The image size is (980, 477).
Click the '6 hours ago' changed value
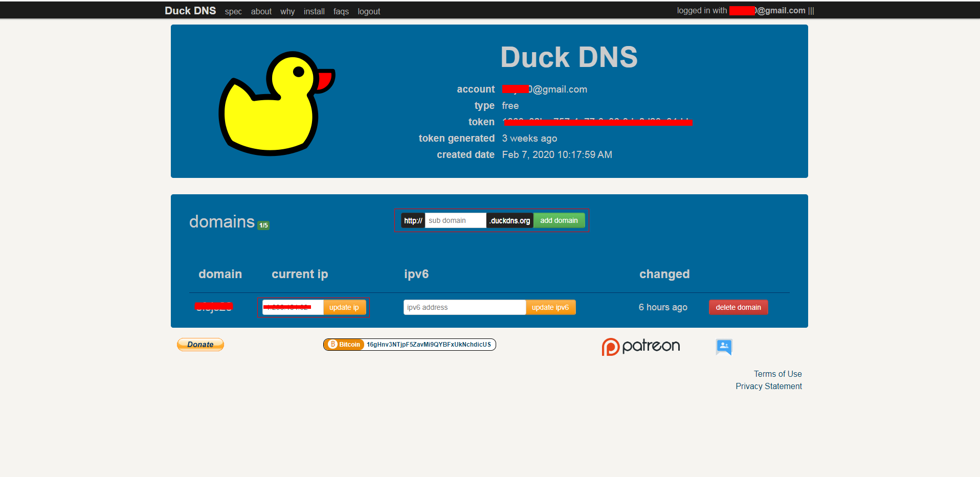[x=663, y=307]
